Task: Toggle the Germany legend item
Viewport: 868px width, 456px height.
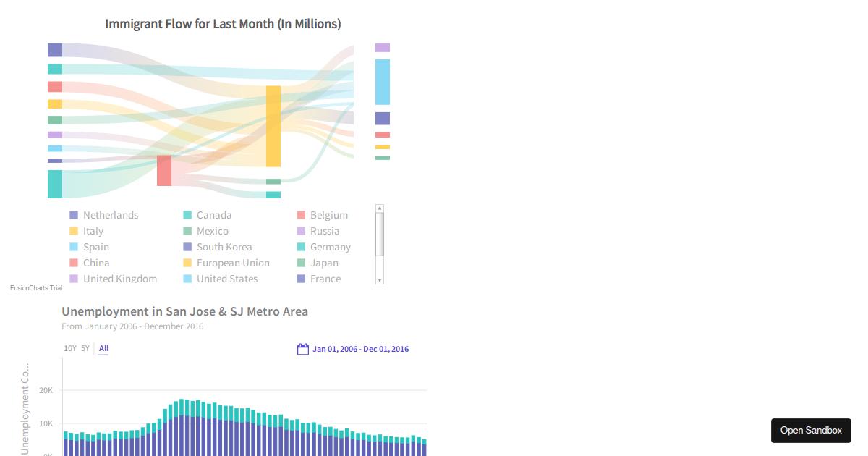Action: click(331, 247)
